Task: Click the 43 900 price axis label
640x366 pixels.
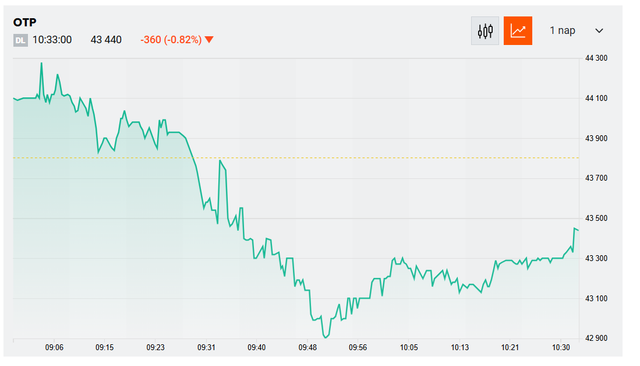Action: (x=596, y=138)
